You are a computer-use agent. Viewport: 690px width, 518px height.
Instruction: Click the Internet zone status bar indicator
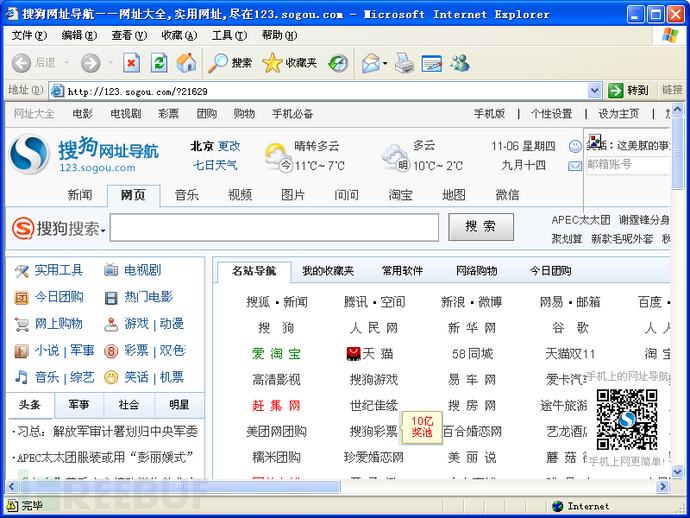(x=581, y=506)
